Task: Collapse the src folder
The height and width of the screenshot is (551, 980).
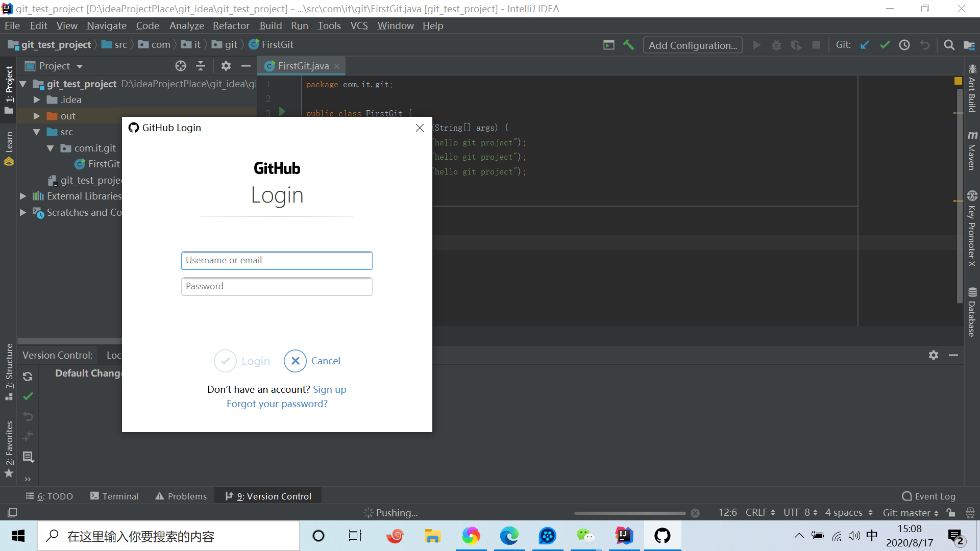Action: coord(36,132)
